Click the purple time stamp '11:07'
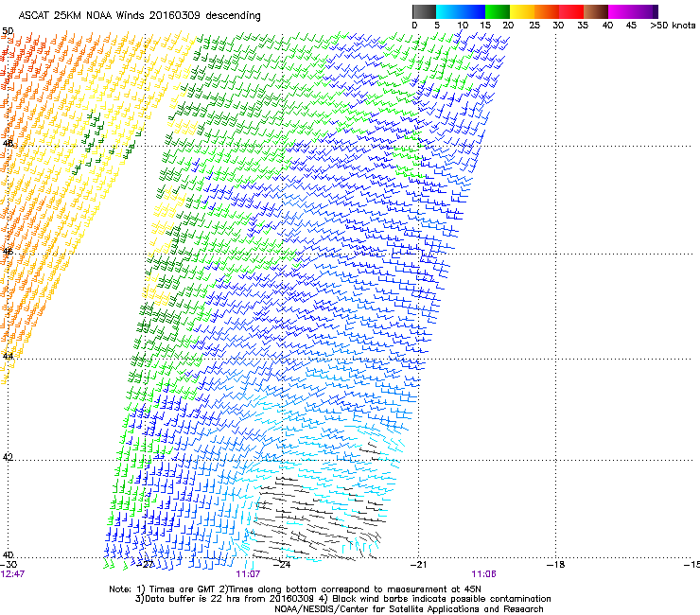 pos(248,574)
